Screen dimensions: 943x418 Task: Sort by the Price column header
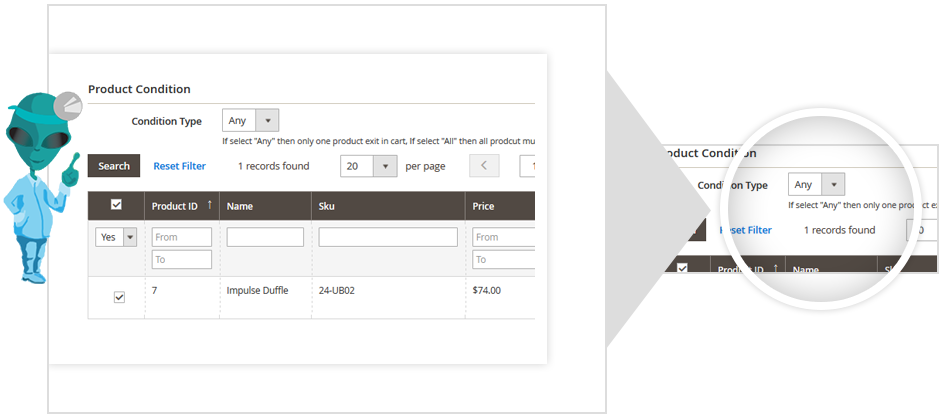click(484, 206)
